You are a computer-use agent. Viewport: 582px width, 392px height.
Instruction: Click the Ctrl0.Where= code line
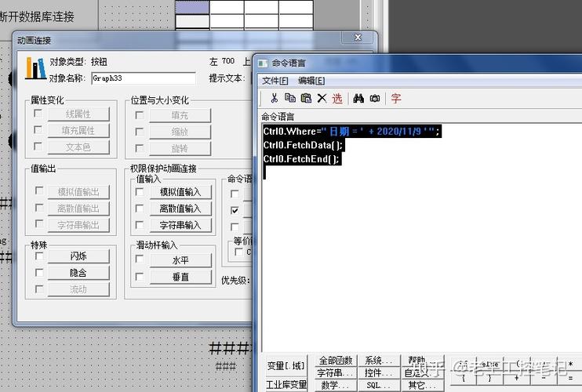pos(351,131)
